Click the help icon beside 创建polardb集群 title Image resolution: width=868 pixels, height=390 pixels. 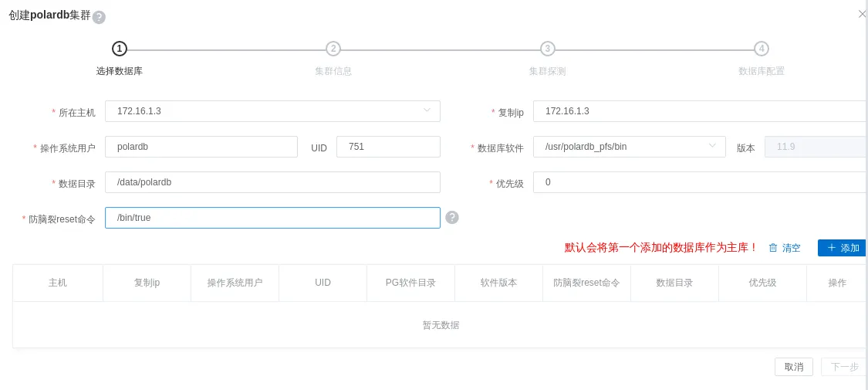[99, 18]
